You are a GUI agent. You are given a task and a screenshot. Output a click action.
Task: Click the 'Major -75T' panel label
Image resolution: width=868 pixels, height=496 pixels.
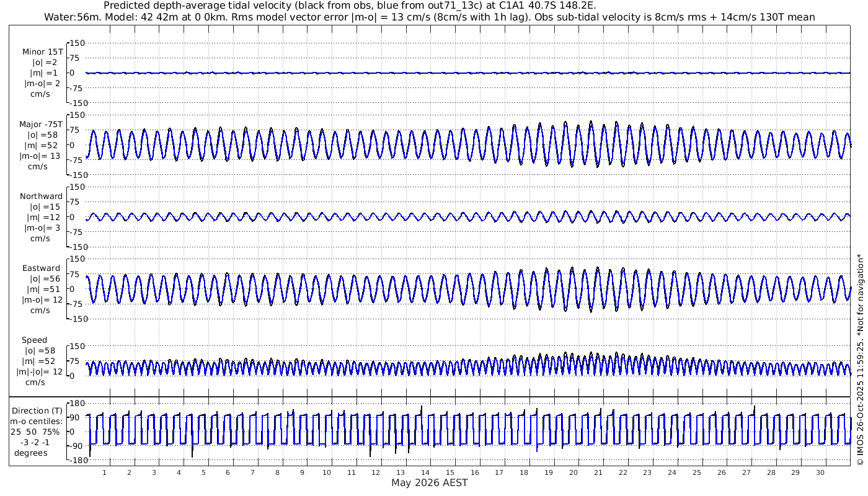tap(41, 124)
